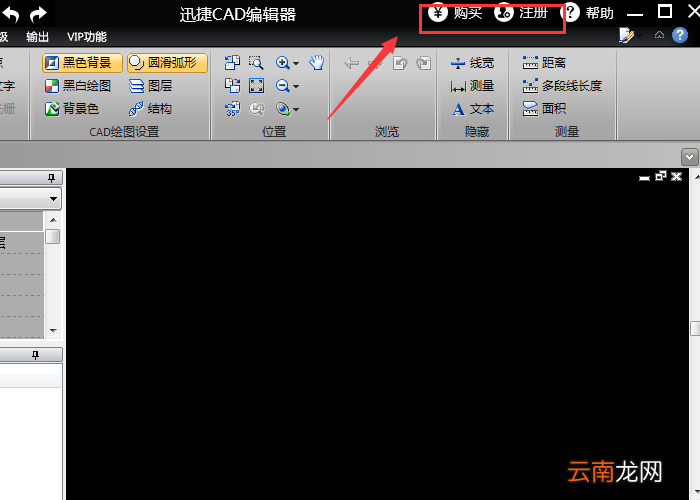Open the left panel combo box dropdown
The image size is (700, 500).
pyautogui.click(x=54, y=199)
